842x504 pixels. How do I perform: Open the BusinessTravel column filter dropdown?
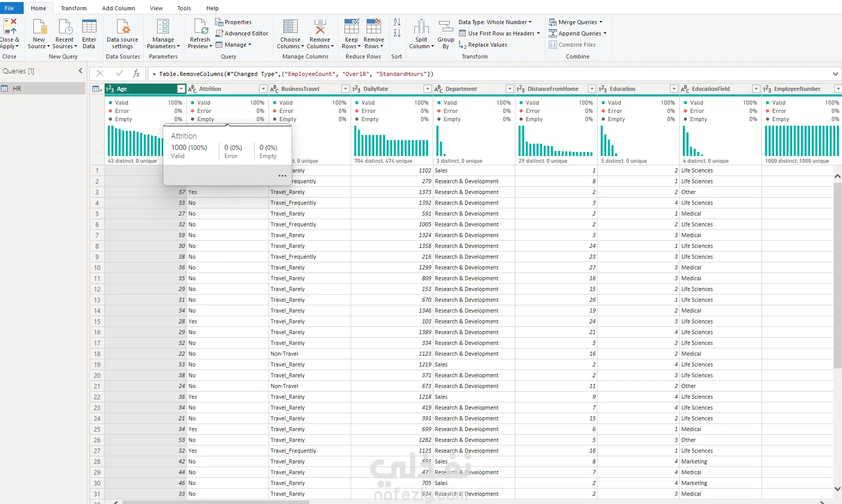tap(346, 89)
